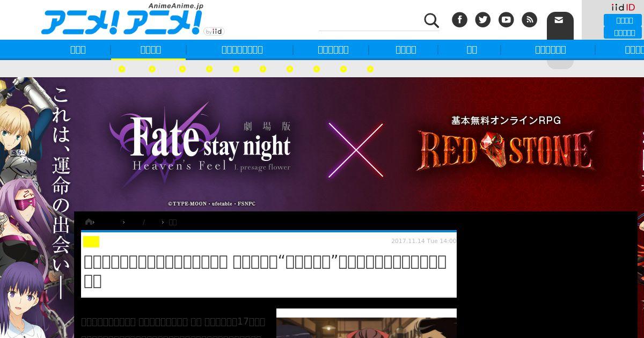Open the RSS feed icon
644x338 pixels.
pyautogui.click(x=529, y=20)
